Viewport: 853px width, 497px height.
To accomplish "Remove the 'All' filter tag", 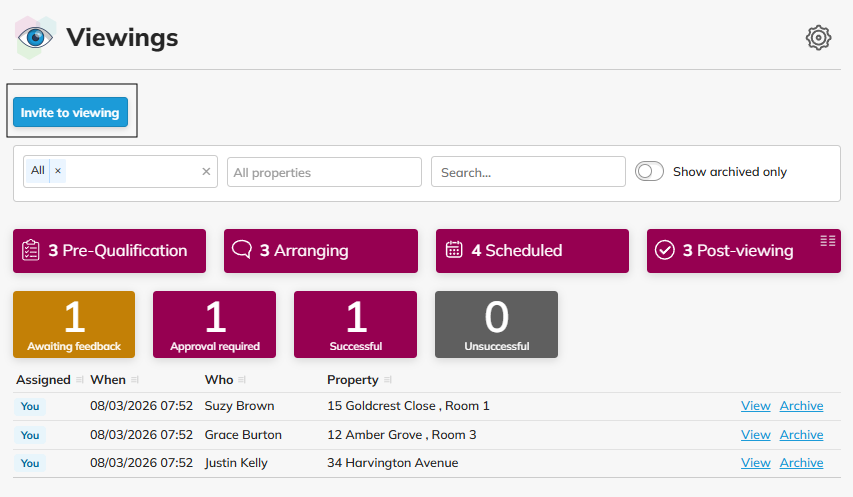I will click(58, 171).
